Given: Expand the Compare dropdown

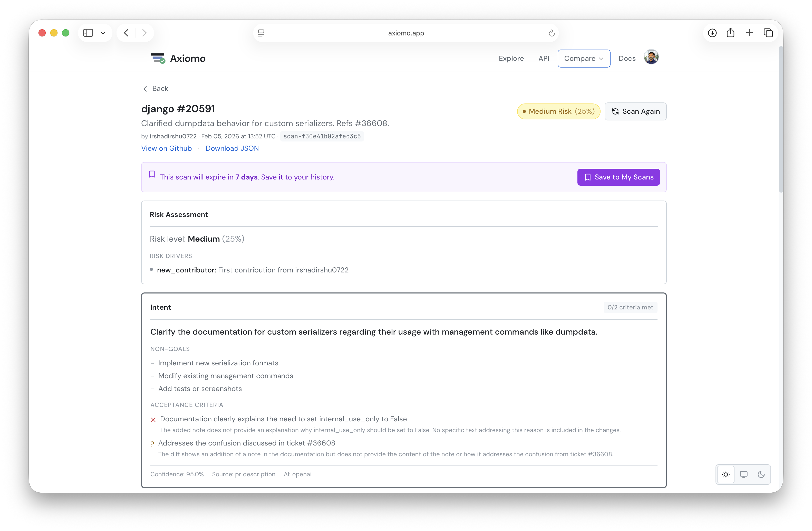Looking at the screenshot, I should [583, 58].
